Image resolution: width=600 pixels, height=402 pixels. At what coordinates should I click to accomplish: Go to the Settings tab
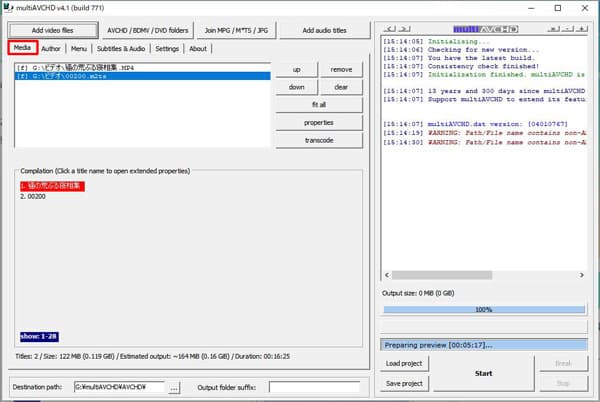[167, 48]
